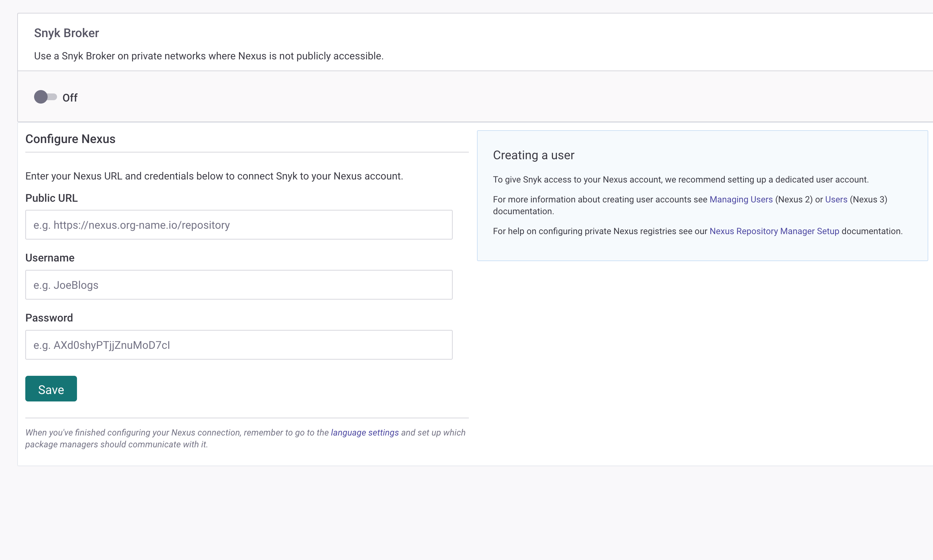The width and height of the screenshot is (933, 560).
Task: Toggle the Snyk Broker switch on
Action: [x=45, y=97]
